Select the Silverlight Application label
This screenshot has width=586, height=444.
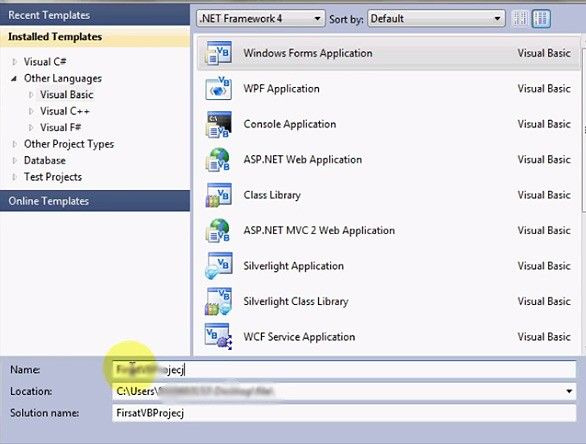(x=293, y=266)
